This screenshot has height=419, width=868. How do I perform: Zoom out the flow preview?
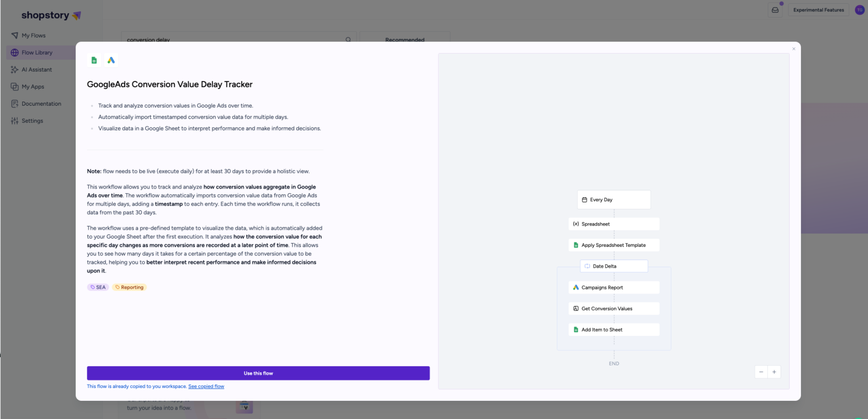coord(761,372)
